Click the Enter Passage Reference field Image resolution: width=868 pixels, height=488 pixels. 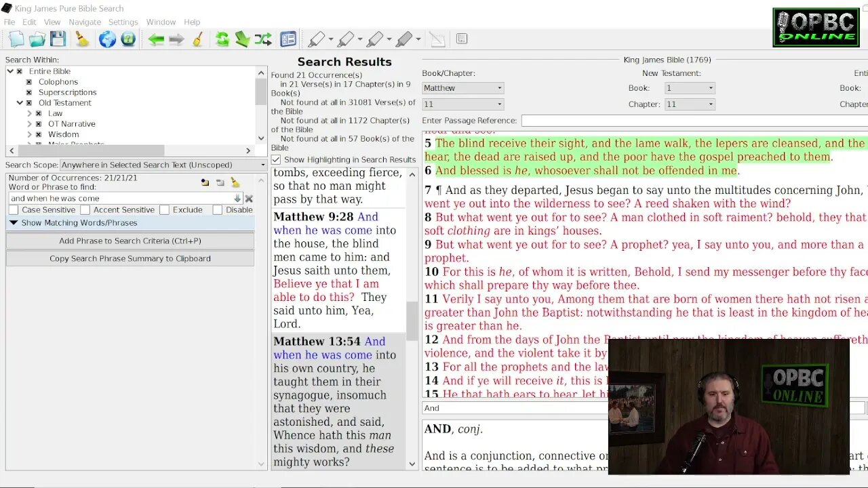pos(694,121)
